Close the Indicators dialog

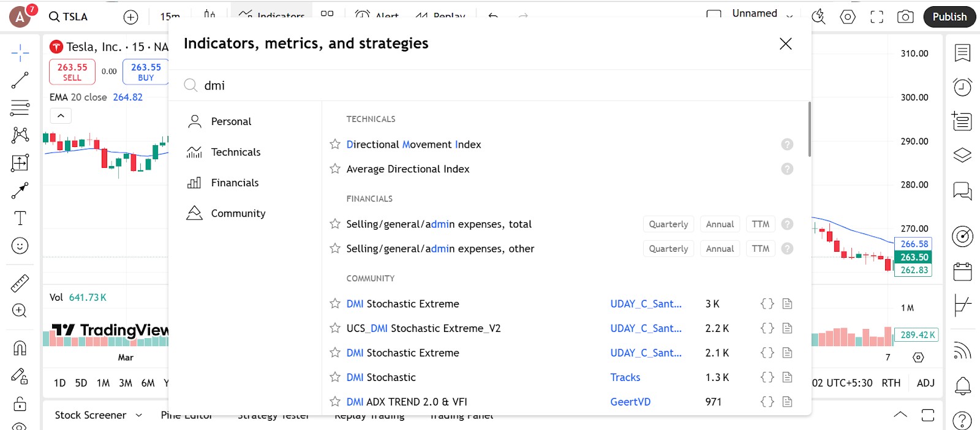[x=786, y=43]
